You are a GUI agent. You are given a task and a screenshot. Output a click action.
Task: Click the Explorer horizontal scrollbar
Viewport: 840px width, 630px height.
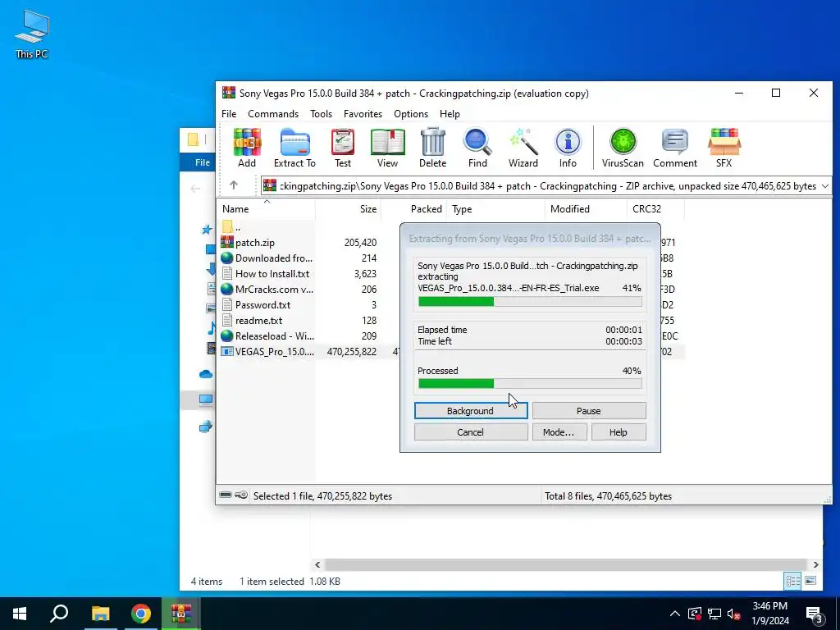(566, 564)
